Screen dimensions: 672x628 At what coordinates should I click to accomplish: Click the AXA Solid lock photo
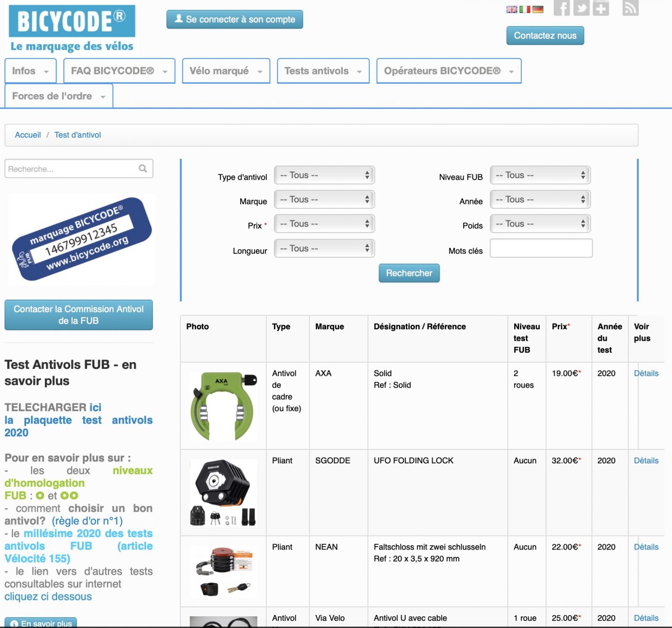[223, 406]
